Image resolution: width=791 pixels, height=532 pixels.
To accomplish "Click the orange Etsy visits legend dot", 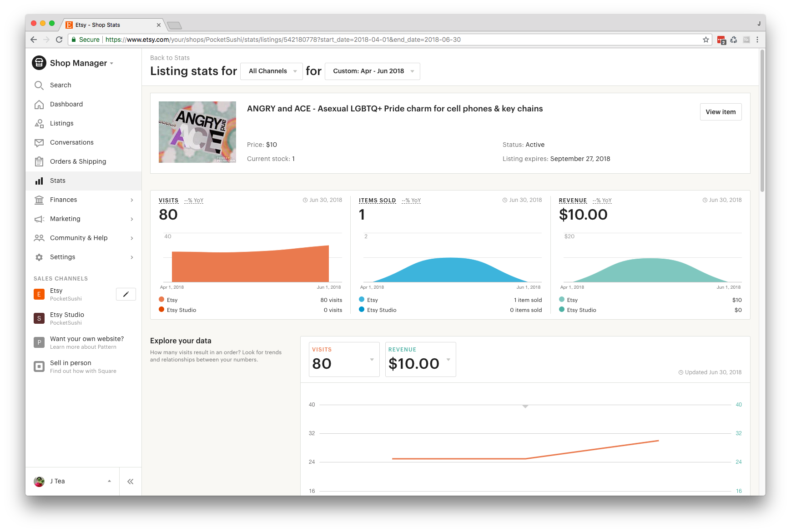I will [x=161, y=300].
